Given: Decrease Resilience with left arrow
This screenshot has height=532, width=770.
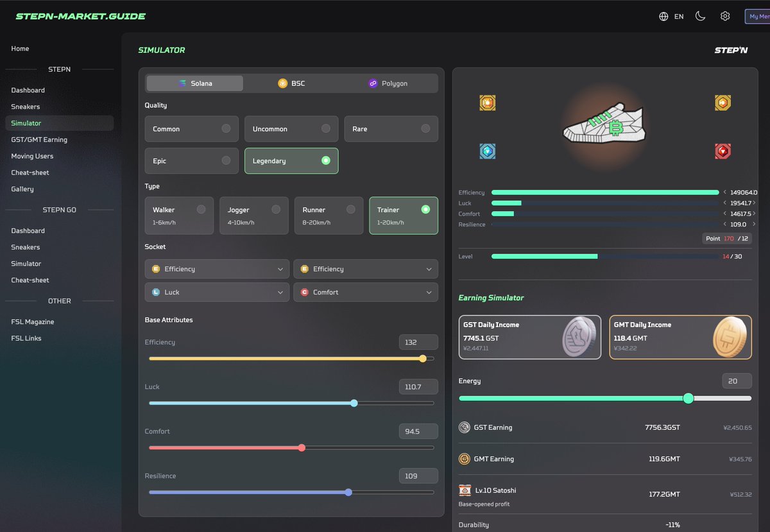Looking at the screenshot, I should 725,225.
